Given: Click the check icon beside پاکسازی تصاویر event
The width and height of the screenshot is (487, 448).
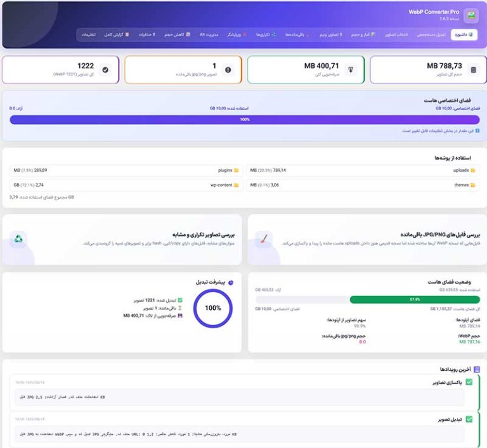Looking at the screenshot, I should pyautogui.click(x=469, y=382).
